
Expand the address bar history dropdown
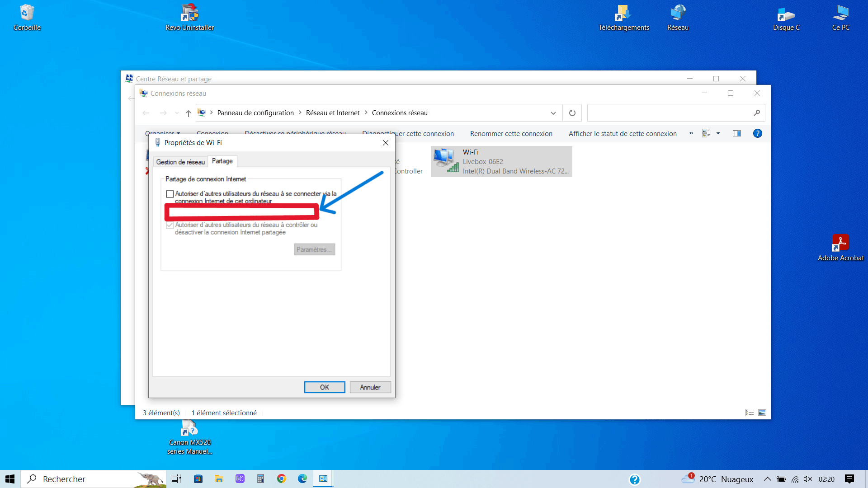tap(553, 113)
